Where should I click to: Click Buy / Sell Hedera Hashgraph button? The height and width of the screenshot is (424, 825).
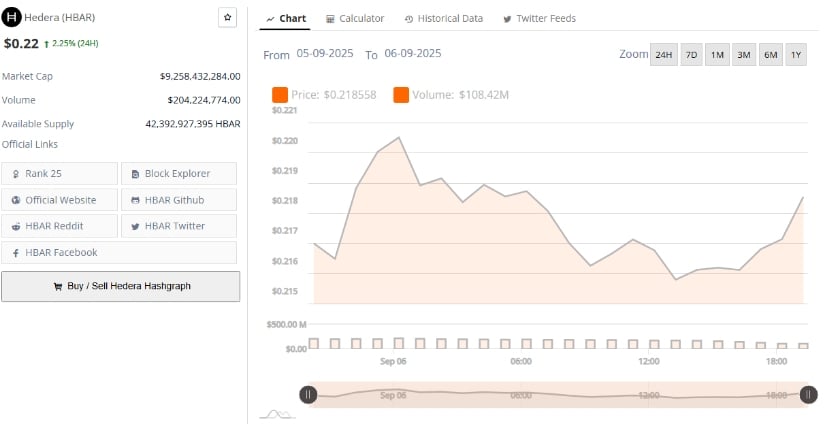click(x=120, y=287)
